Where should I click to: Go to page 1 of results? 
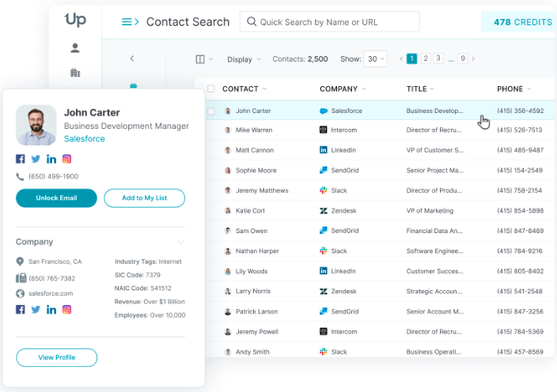pos(411,58)
